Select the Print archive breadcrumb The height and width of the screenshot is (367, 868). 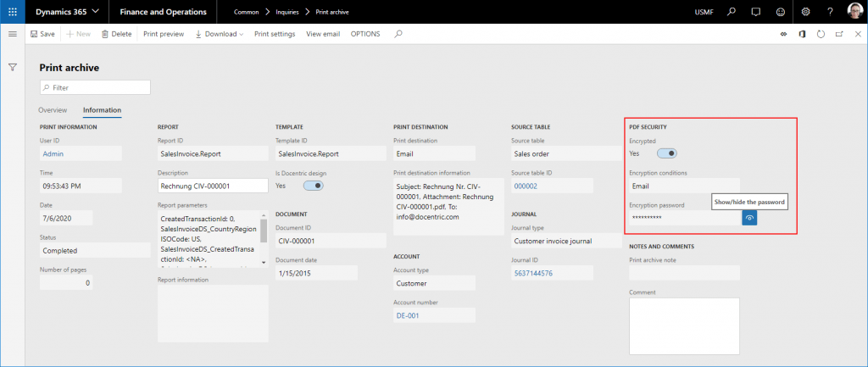tap(332, 12)
